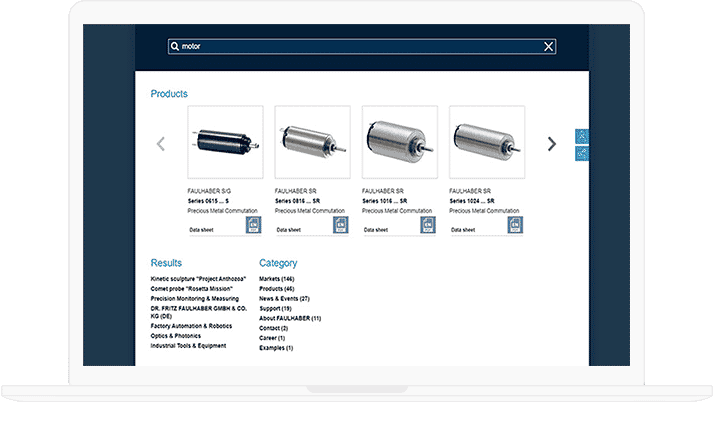
Task: Download Series 1024 SR data sheet PDF icon
Action: (x=515, y=226)
